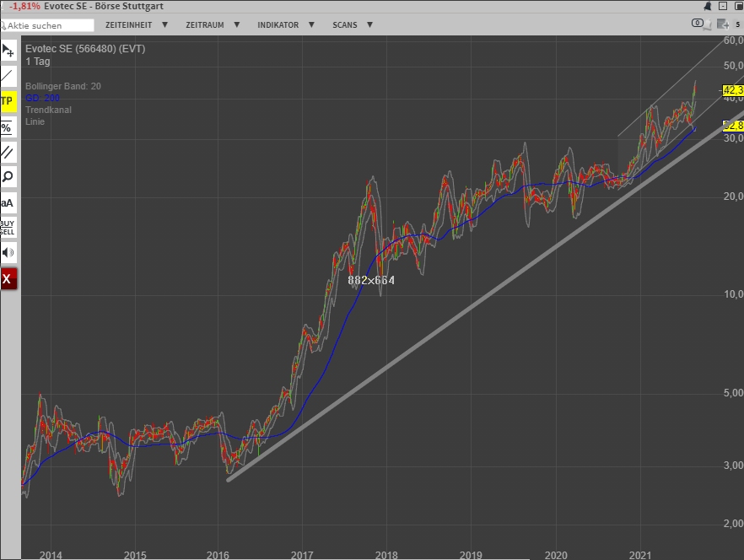
Task: Click the GD: 200 legend entry
Action: click(x=43, y=98)
